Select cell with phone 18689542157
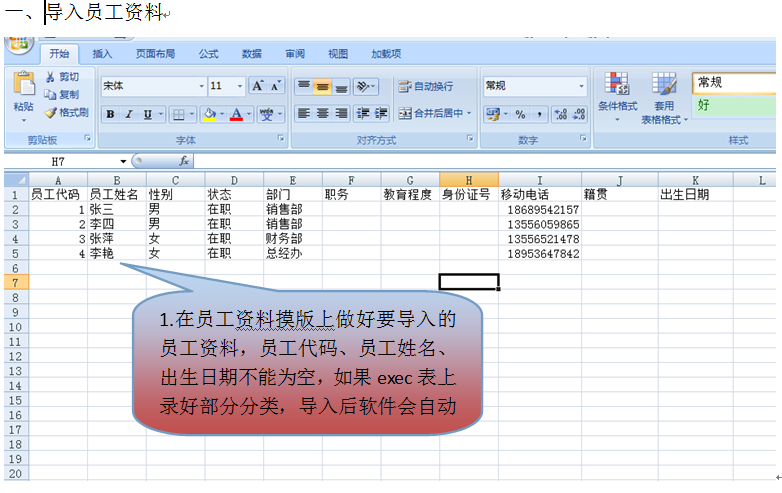The image size is (782, 493). 540,209
